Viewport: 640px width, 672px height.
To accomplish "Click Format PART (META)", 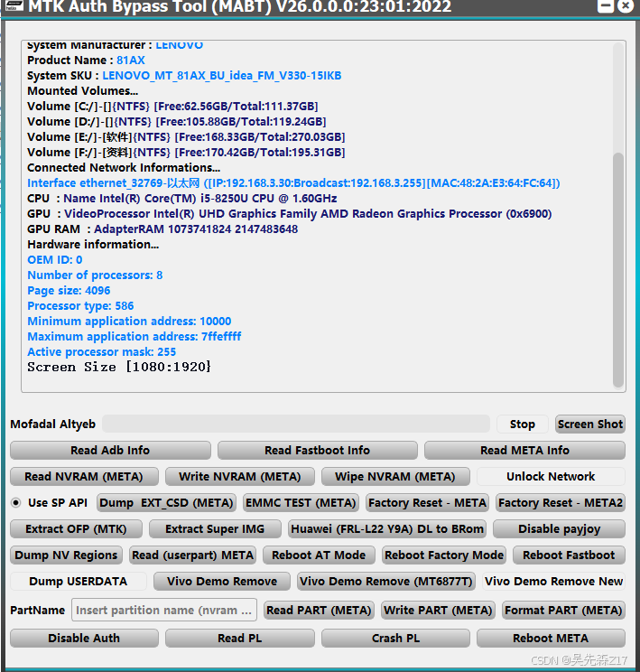I will click(x=563, y=610).
